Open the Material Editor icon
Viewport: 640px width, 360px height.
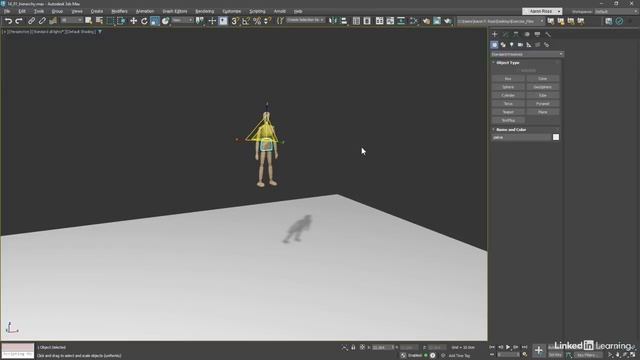pos(413,21)
